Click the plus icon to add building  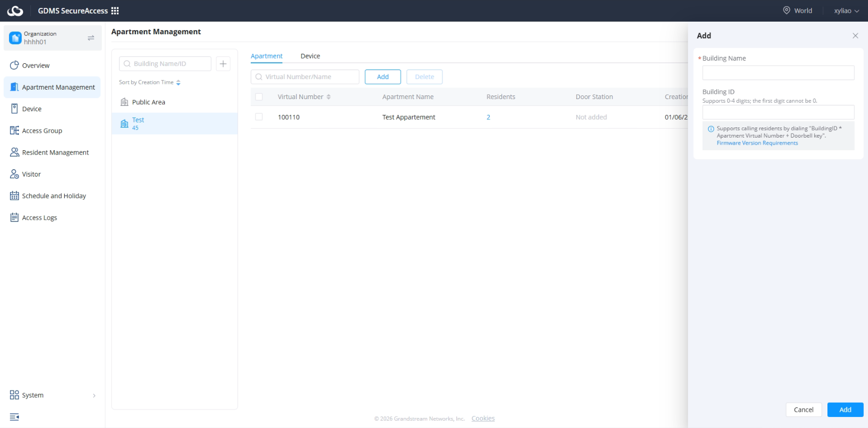223,64
